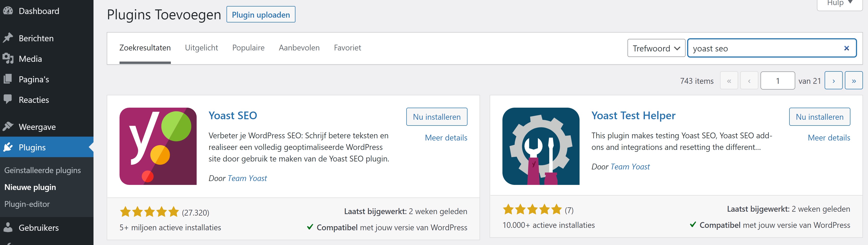
Task: Click the 5+ miljoen actieve installaties text
Action: click(170, 227)
